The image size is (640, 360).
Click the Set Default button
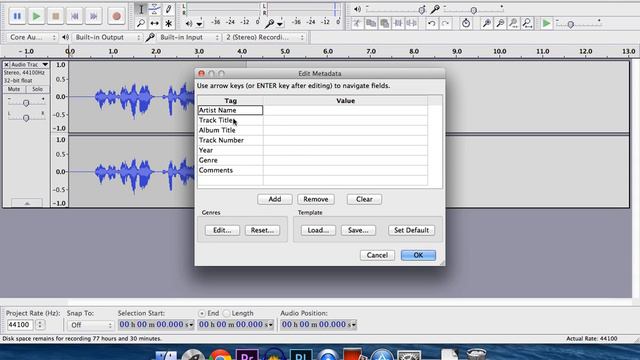411,230
